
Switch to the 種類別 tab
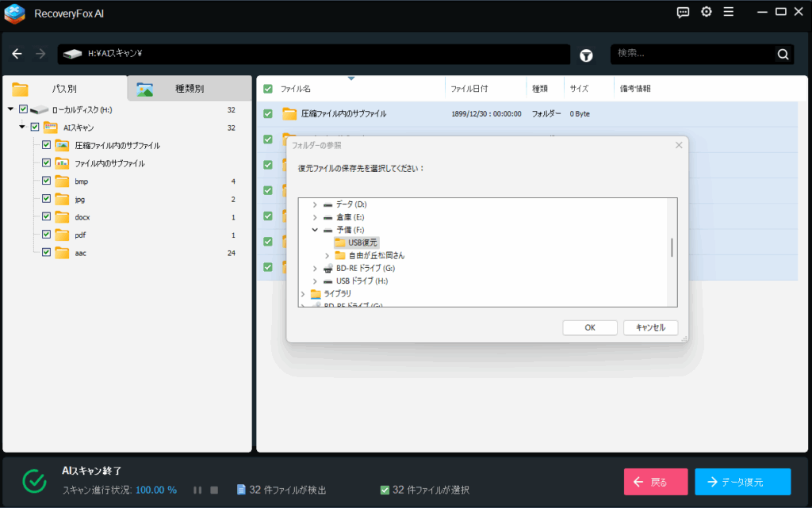coord(189,89)
